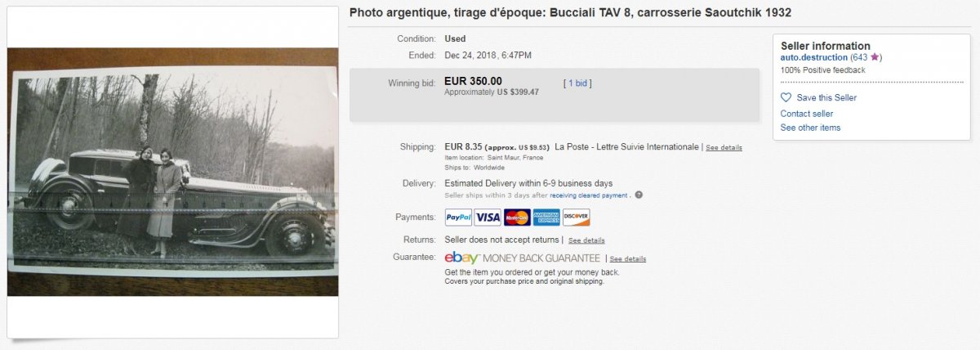This screenshot has width=980, height=350.
Task: Click the purple feedback star icon
Action: coord(875,57)
